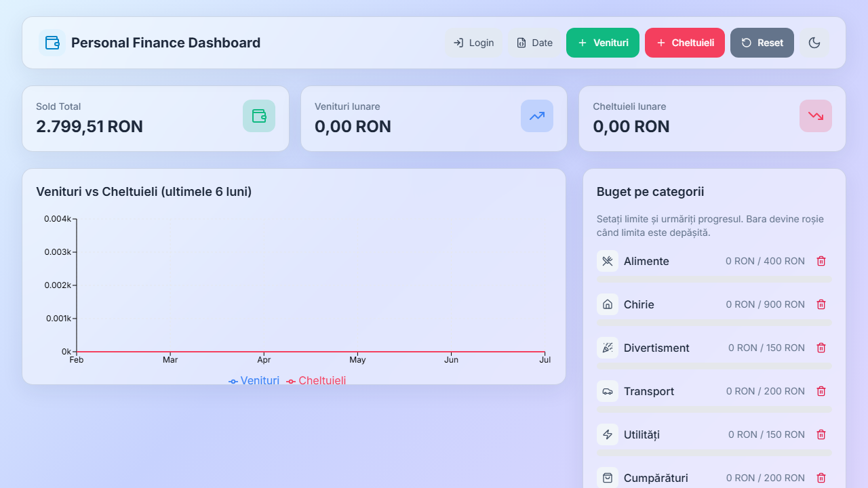Click the Sold Total label

click(58, 106)
